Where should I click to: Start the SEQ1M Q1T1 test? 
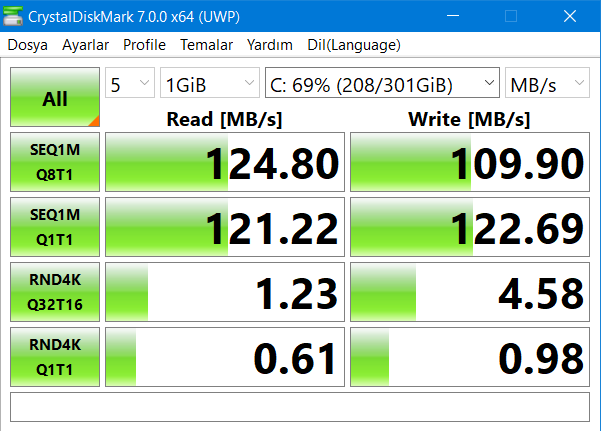coord(55,227)
